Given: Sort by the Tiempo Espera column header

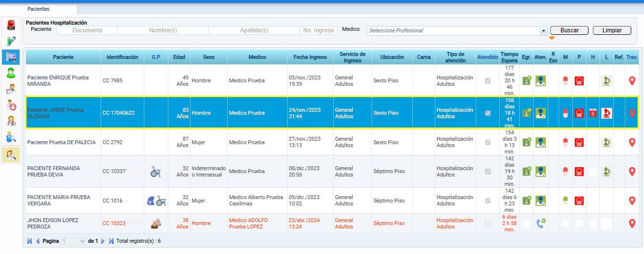Looking at the screenshot, I should [509, 57].
